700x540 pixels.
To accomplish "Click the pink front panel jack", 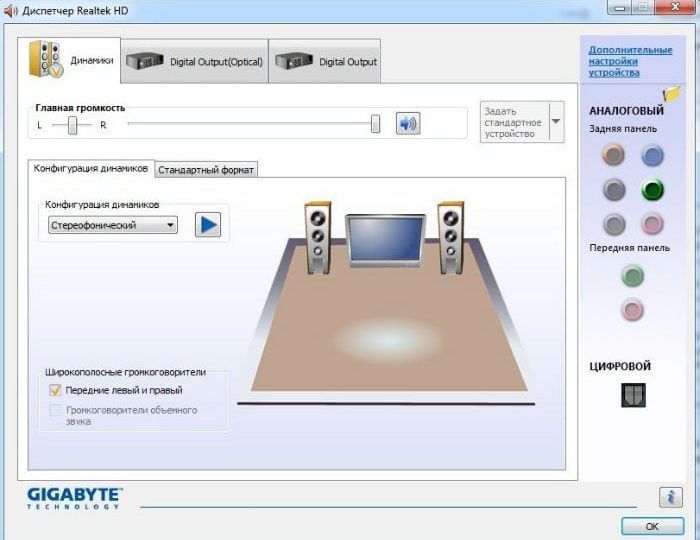I will pyautogui.click(x=632, y=310).
